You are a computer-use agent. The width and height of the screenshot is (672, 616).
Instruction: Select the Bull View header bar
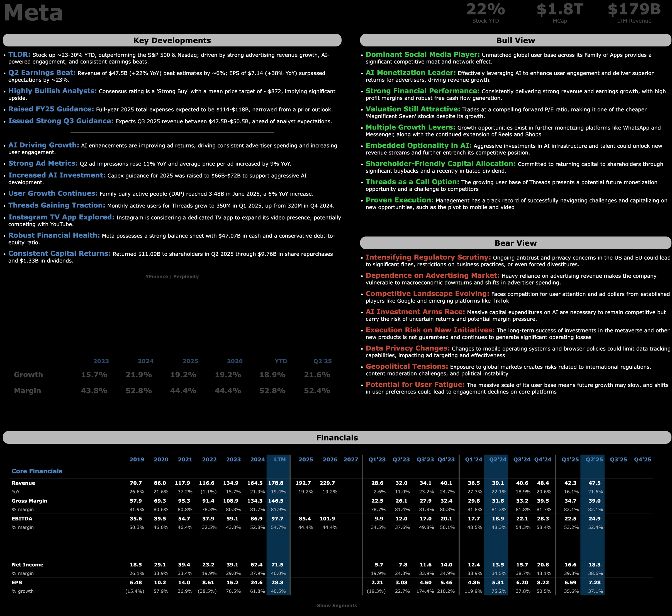click(x=515, y=40)
